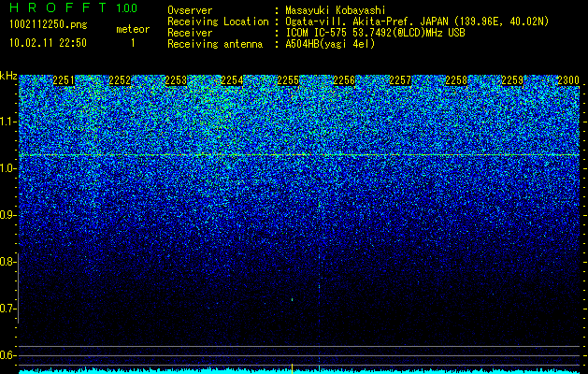
Task: Click the observer name Masayuki Kobayashi
Action: pos(336,11)
